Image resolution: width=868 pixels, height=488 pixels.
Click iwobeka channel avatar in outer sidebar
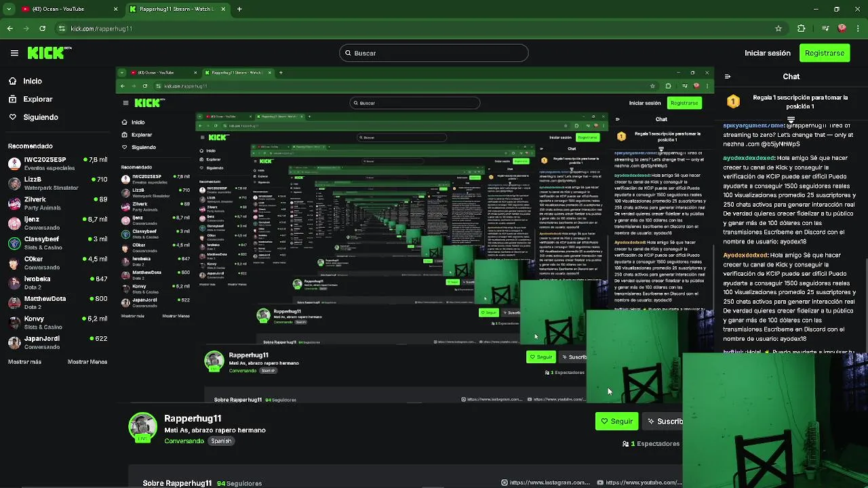pos(14,283)
